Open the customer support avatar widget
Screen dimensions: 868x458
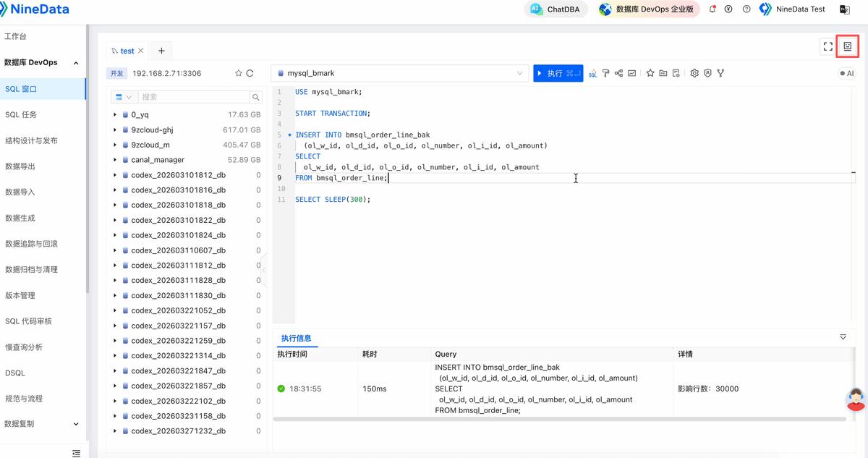pyautogui.click(x=856, y=399)
